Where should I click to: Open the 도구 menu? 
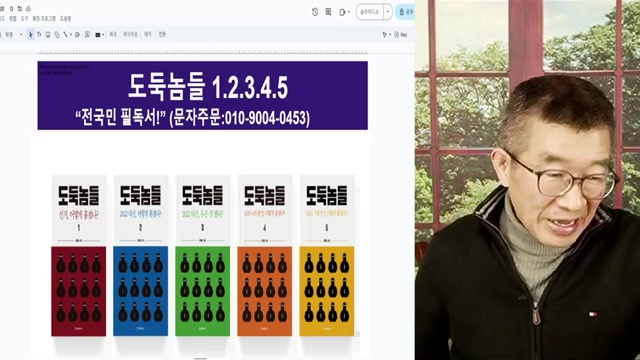pyautogui.click(x=24, y=19)
